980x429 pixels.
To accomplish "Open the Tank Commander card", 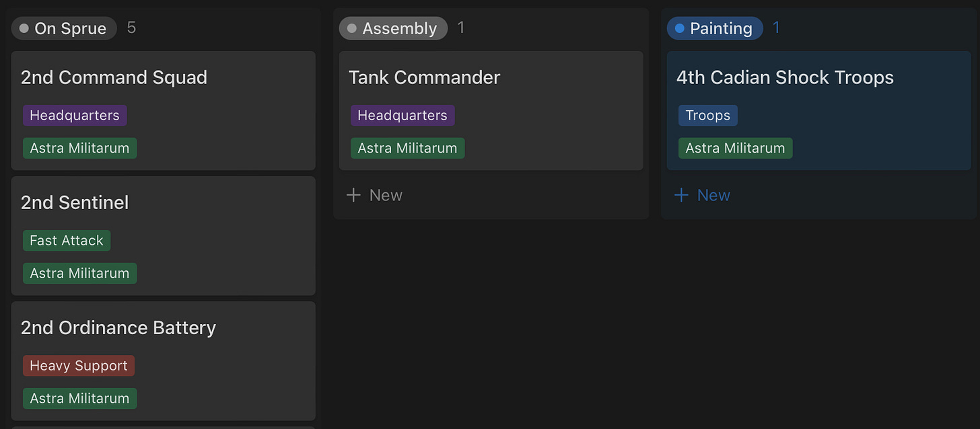I will (491, 111).
